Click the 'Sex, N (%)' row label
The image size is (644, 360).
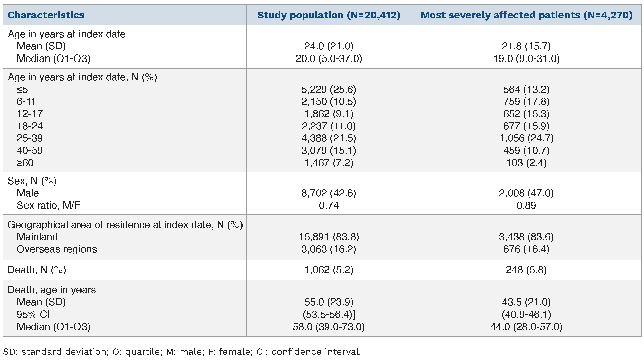pos(32,181)
